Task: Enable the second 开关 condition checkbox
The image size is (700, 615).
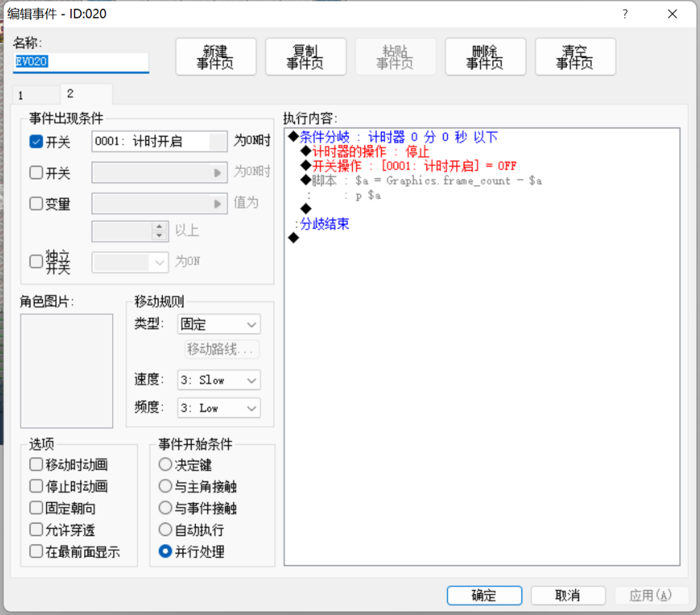Action: [36, 172]
